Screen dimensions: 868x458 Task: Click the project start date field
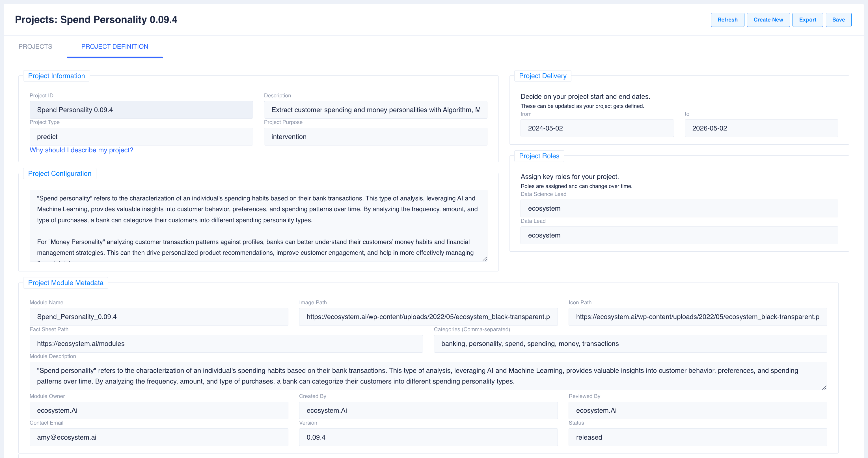coord(597,128)
